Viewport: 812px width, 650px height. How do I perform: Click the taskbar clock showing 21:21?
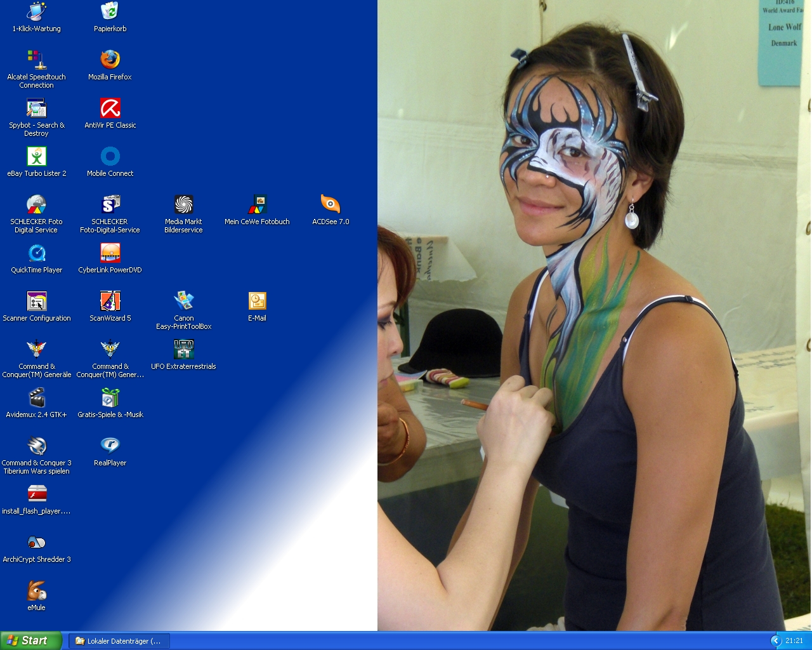point(794,641)
